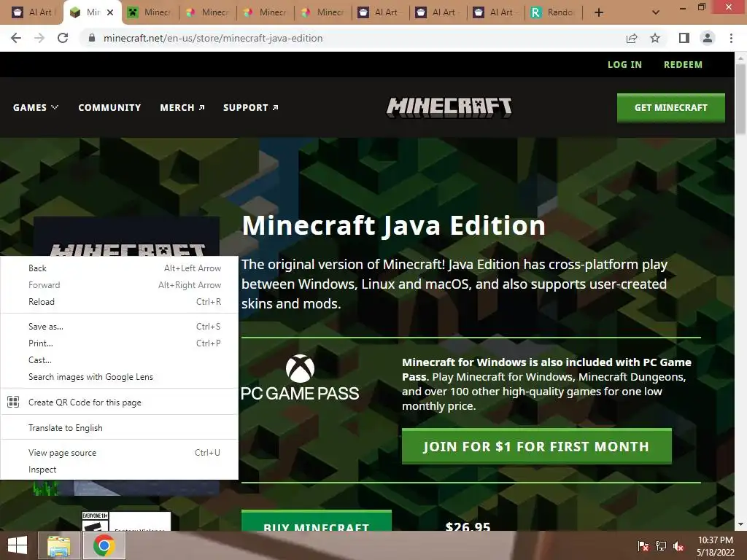Click QR code icon in context menu
This screenshot has width=747, height=560.
click(x=13, y=402)
